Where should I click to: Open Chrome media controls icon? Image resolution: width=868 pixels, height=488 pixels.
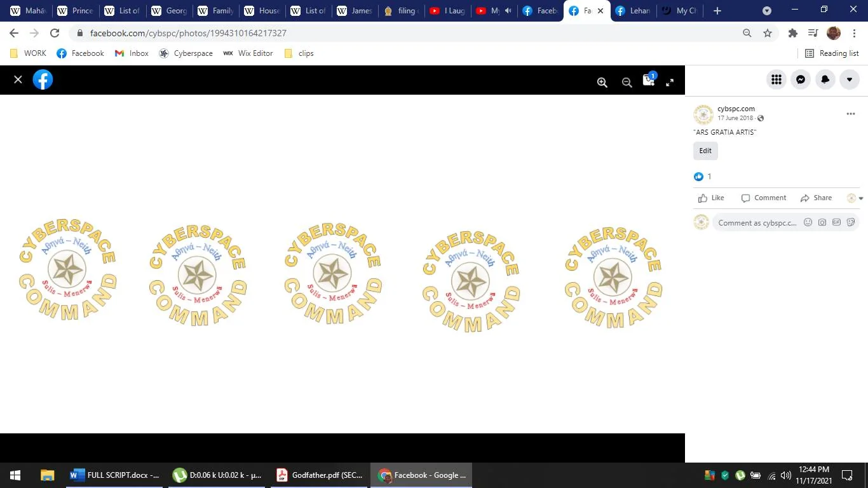813,33
